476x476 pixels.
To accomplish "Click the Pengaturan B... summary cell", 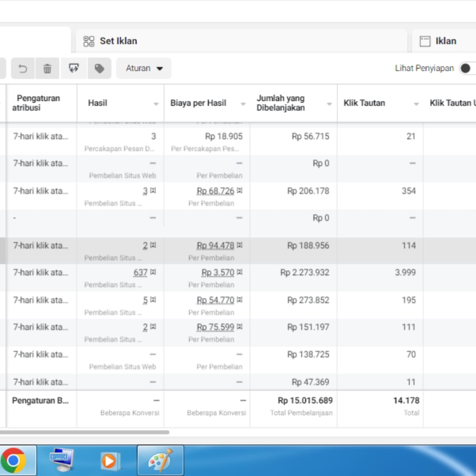I will click(40, 401).
